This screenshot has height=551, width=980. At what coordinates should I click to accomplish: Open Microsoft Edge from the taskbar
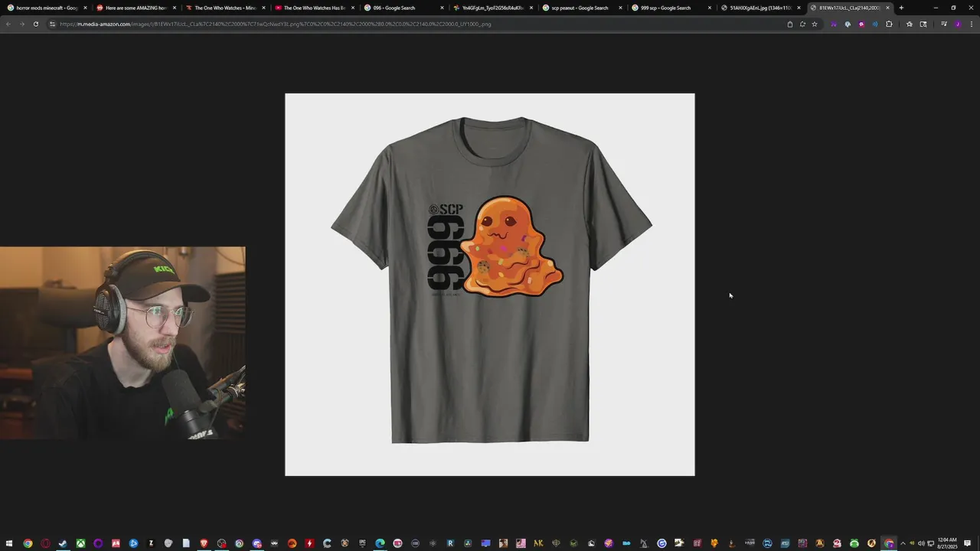(x=380, y=543)
